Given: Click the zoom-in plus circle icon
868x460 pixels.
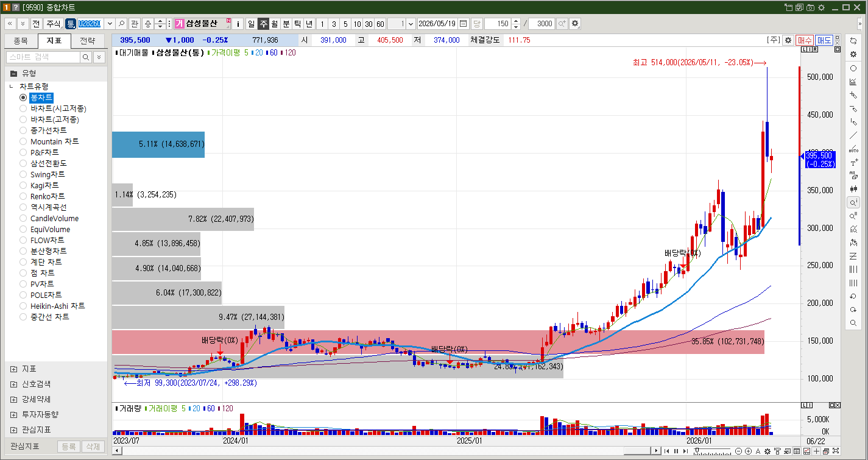Looking at the screenshot, I should coord(748,451).
